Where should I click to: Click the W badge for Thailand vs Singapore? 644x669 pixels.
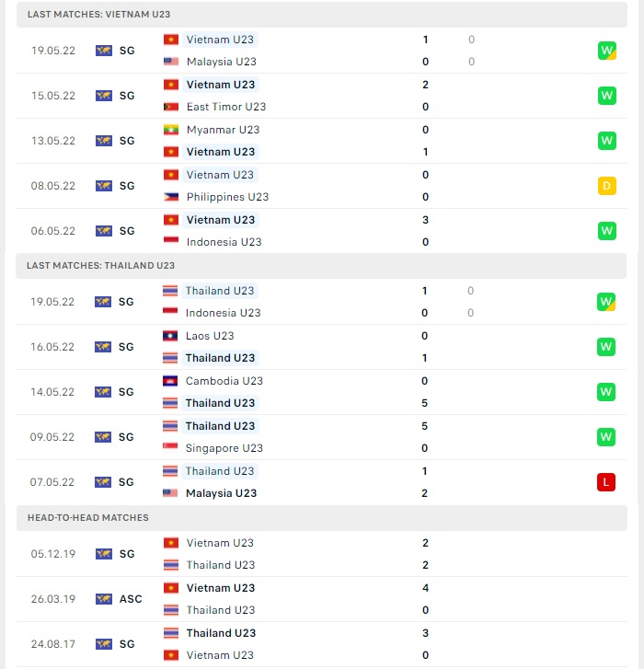pos(605,437)
